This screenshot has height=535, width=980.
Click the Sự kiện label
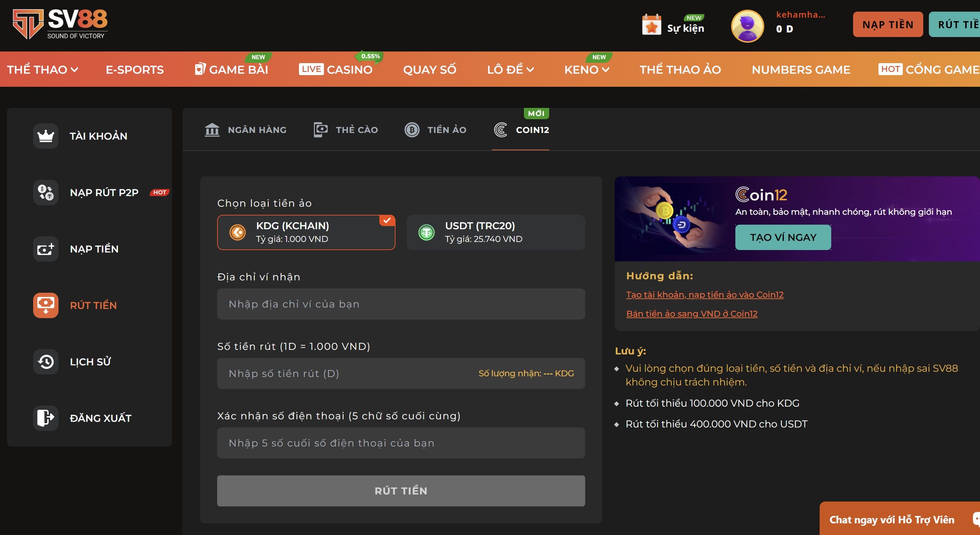pyautogui.click(x=686, y=29)
